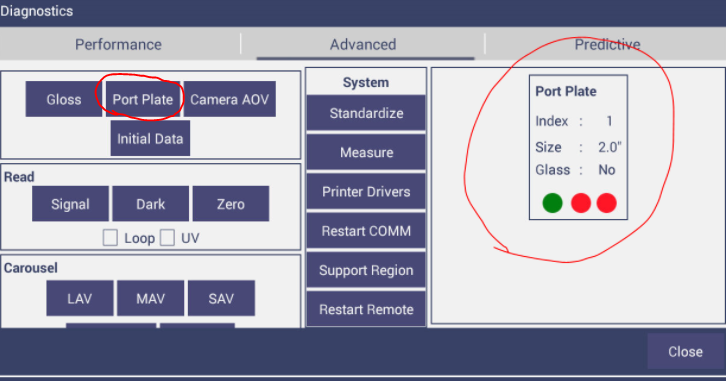Click the Port Plate panel heading

coord(566,91)
